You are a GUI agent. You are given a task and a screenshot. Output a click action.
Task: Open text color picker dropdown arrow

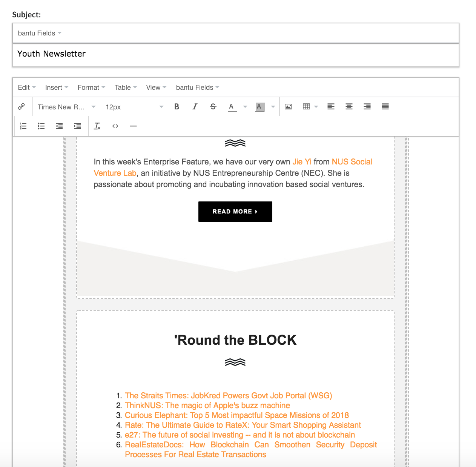click(x=245, y=107)
